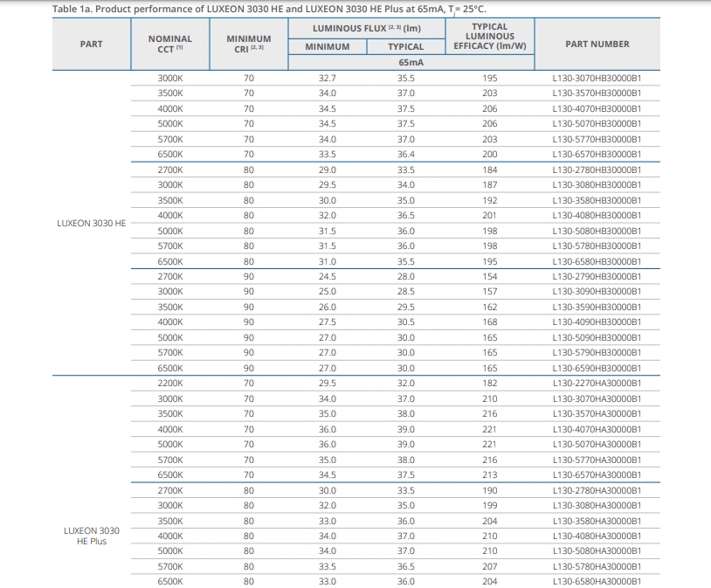Select part number L130-2780HA30000B1

[x=597, y=490]
